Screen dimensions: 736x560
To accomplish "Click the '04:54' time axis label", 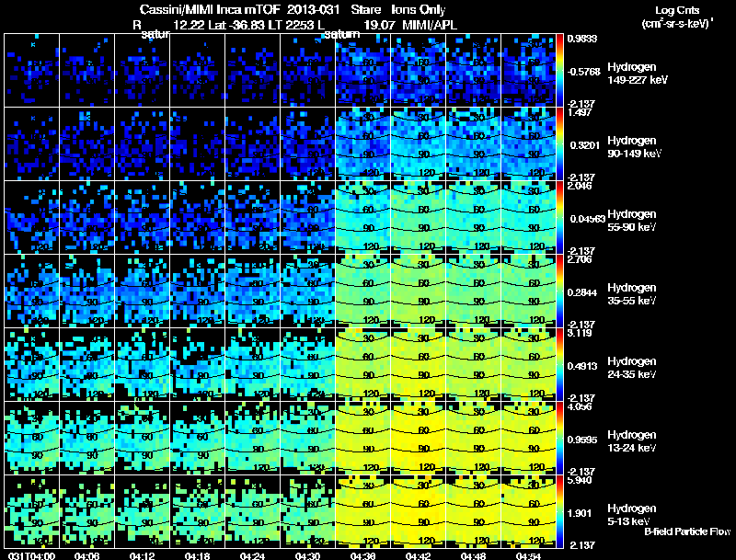I will point(528,555).
